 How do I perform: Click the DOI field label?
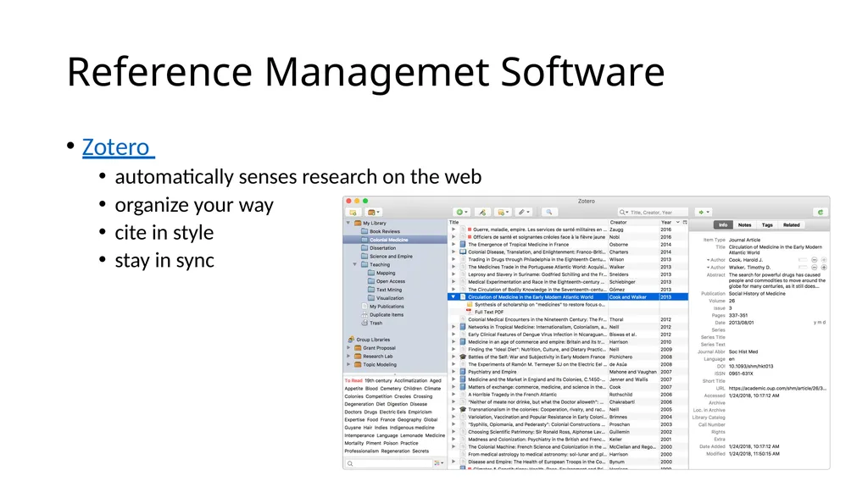(721, 367)
